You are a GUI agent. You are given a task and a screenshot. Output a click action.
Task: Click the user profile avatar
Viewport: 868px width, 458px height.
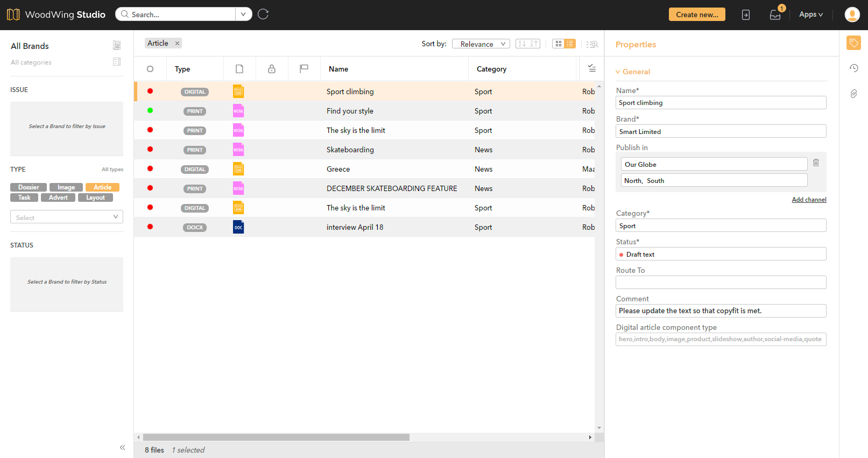pyautogui.click(x=852, y=15)
